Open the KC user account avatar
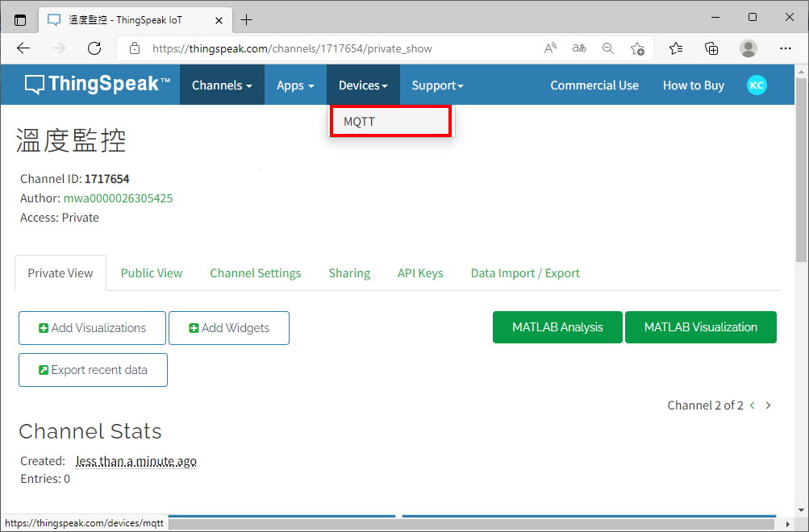Screen dimensions: 809x532 757,85
